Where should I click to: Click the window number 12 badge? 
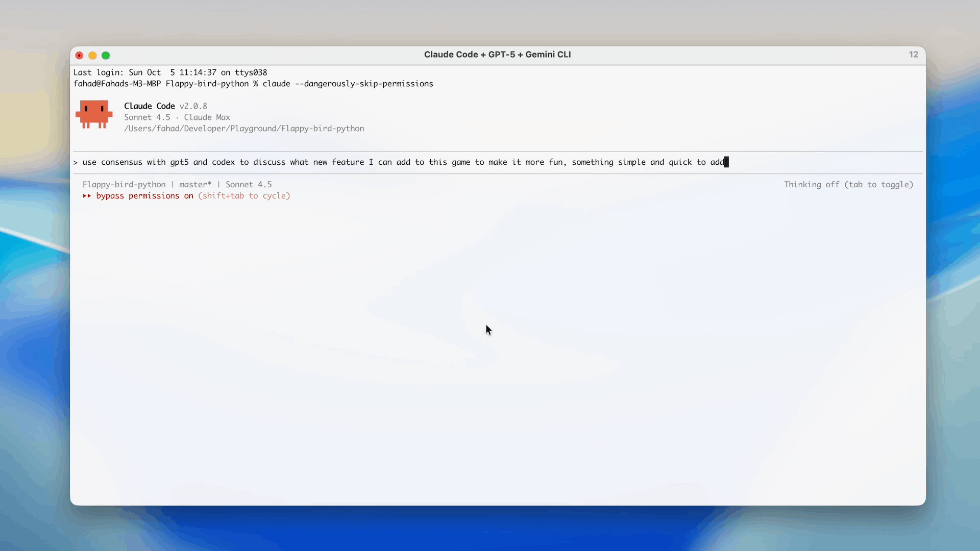(x=913, y=55)
